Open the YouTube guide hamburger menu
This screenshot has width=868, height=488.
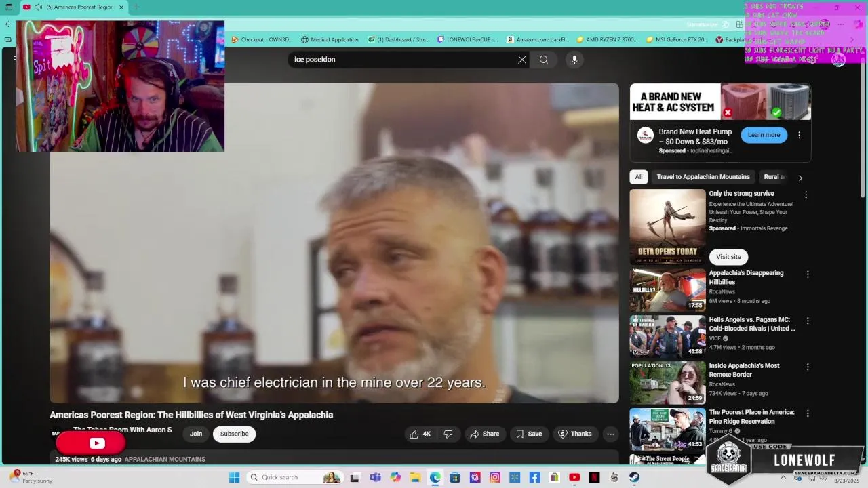pyautogui.click(x=14, y=60)
